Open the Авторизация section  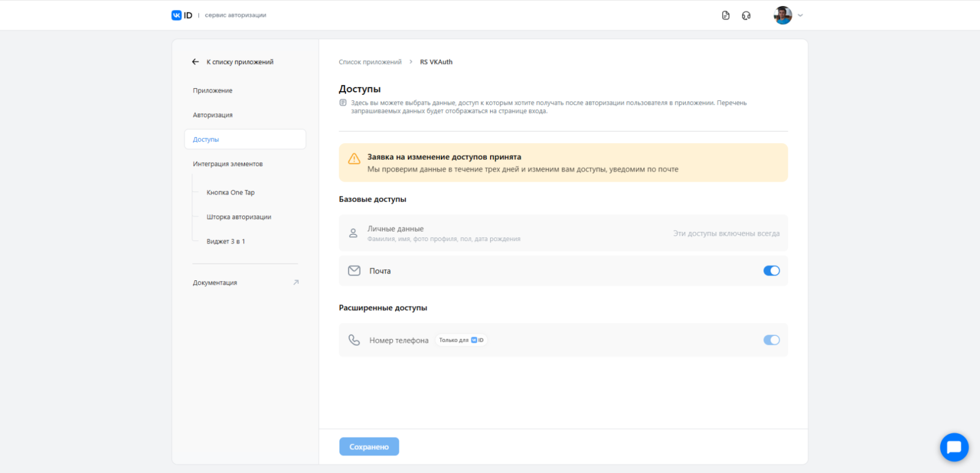pyautogui.click(x=213, y=115)
